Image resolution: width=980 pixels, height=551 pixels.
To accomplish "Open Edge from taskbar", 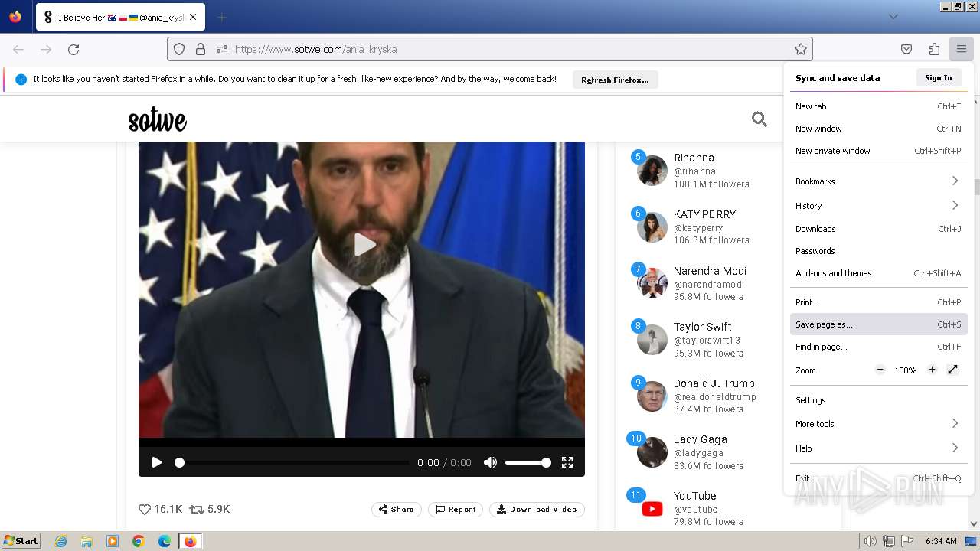I will (165, 541).
